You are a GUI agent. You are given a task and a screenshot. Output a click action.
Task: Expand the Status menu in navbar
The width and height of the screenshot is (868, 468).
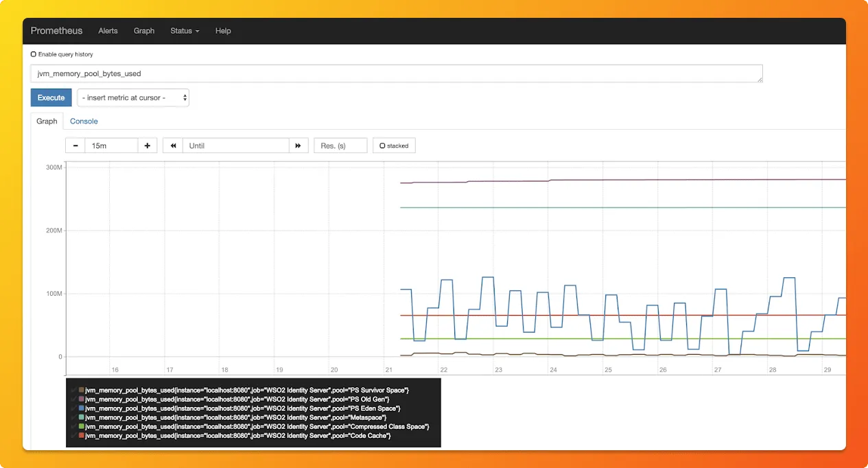click(185, 31)
